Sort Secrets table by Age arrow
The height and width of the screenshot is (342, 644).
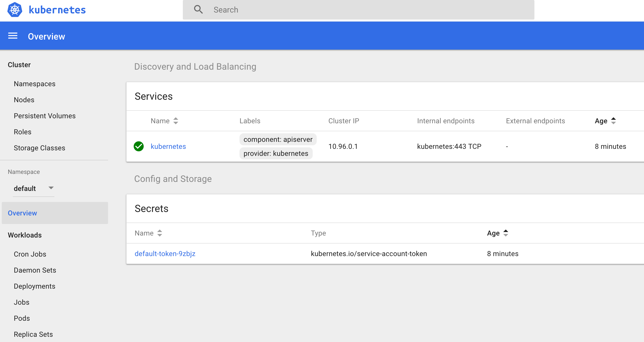point(506,233)
